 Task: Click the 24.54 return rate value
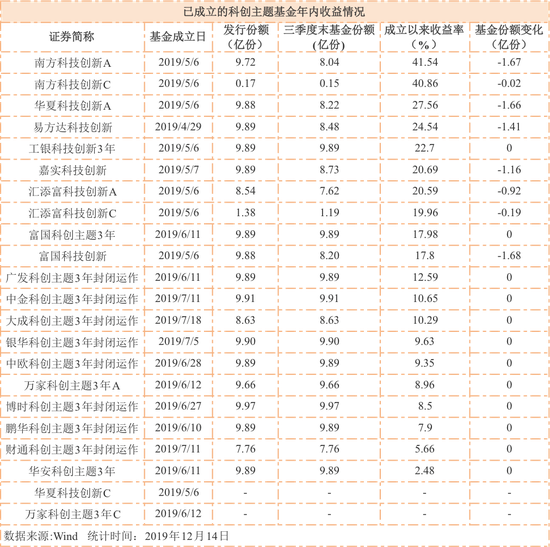coord(425,126)
